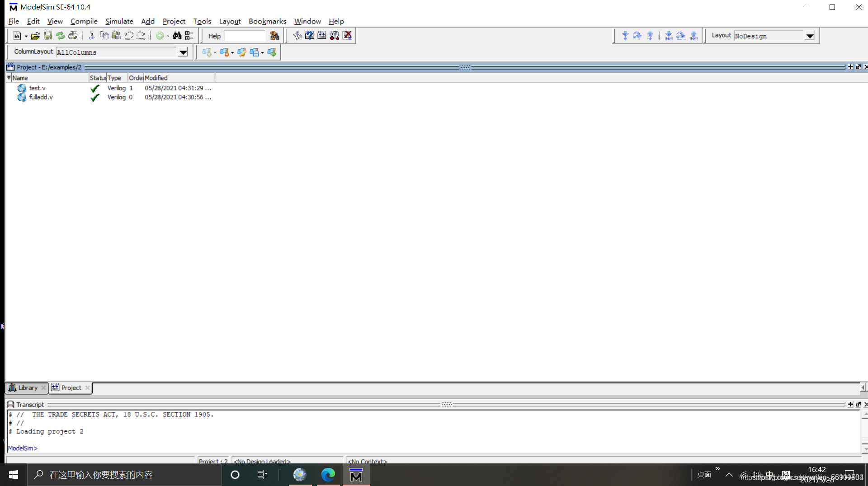Click the dotted Step Over current icon
The height and width of the screenshot is (486, 868).
click(681, 36)
